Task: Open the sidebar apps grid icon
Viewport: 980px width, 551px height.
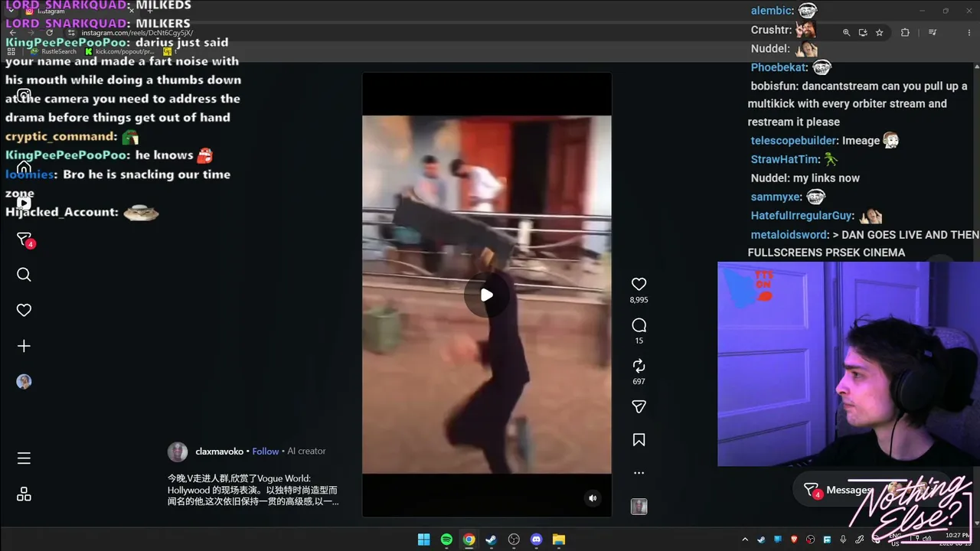Action: [x=24, y=494]
